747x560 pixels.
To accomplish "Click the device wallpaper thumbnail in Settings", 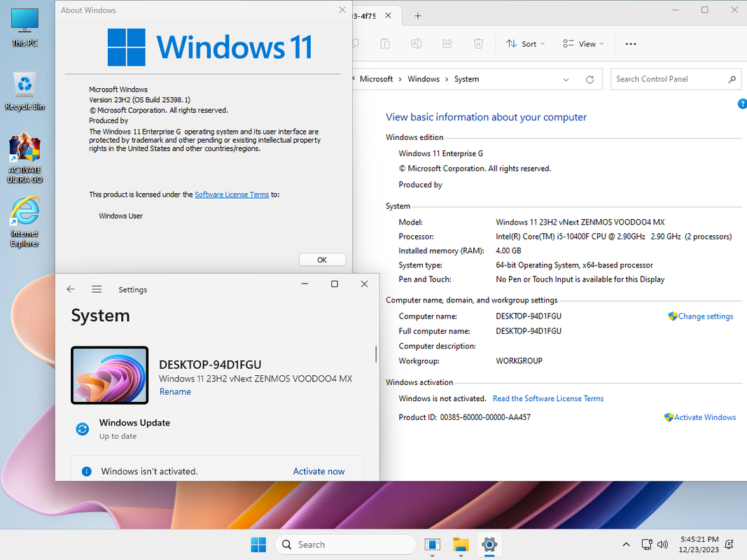I will click(x=110, y=375).
